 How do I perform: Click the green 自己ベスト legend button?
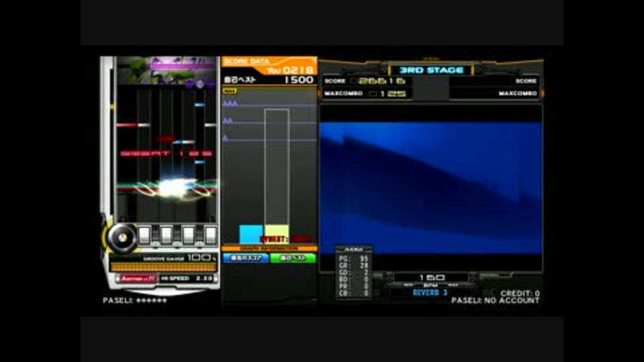293,257
